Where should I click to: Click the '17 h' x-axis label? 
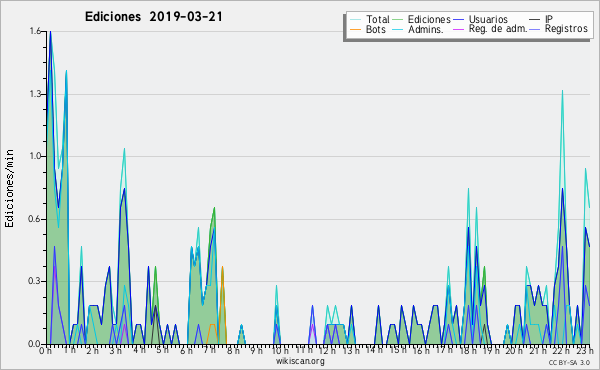pyautogui.click(x=445, y=350)
